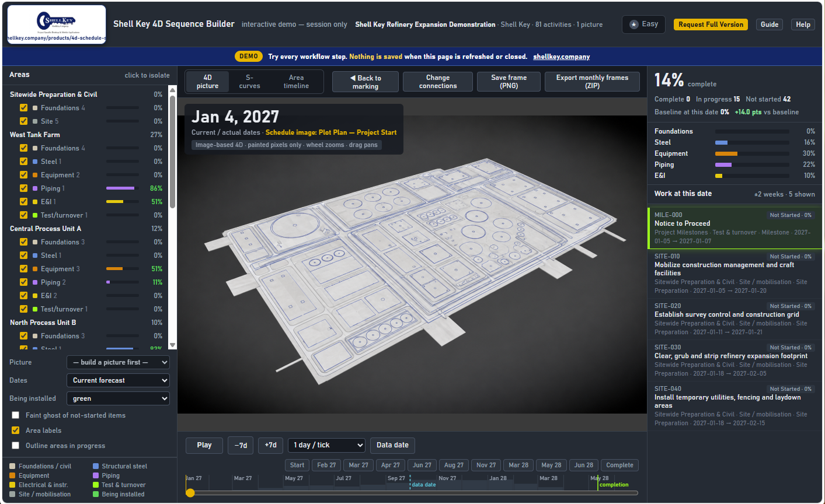
Task: Switch to the S-curves tab
Action: click(x=249, y=82)
